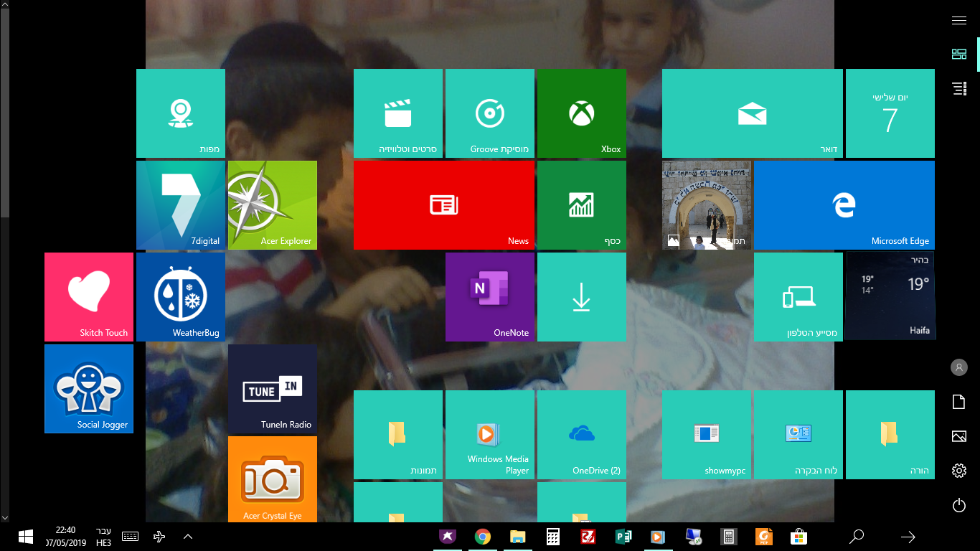The image size is (980, 551).
Task: Open the media player taskbar icon
Action: pos(657,537)
